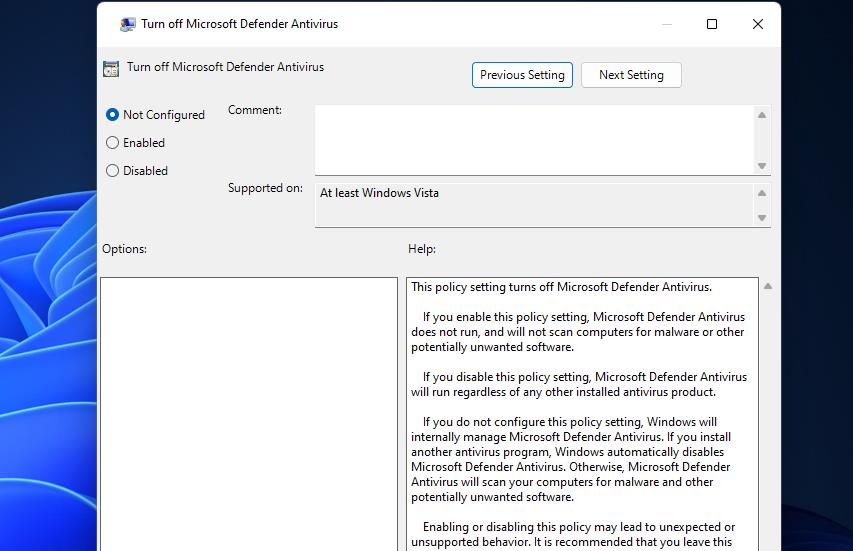Image resolution: width=853 pixels, height=551 pixels.
Task: Close the Turn off Microsoft Defender dialog
Action: (757, 24)
